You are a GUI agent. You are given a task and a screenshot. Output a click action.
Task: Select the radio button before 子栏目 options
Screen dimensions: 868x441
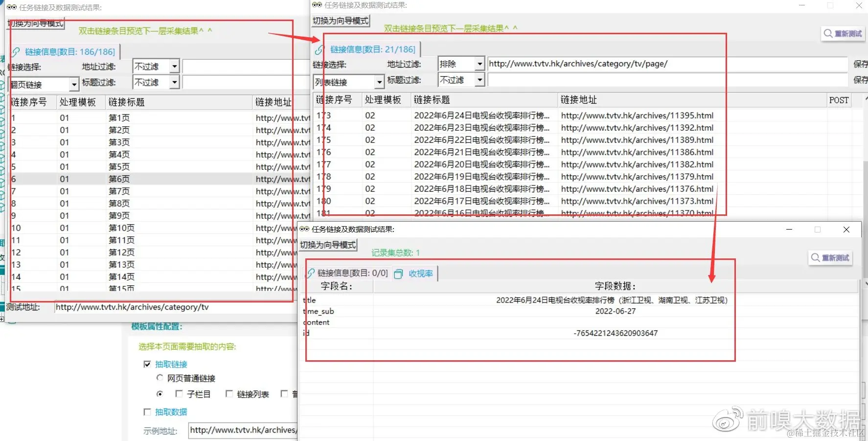160,394
